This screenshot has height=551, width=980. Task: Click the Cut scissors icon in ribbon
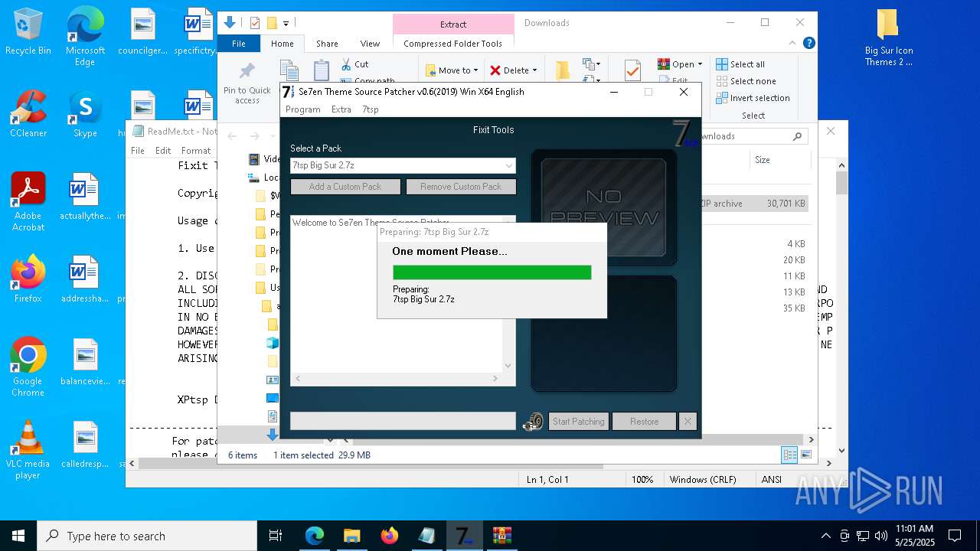(x=346, y=64)
